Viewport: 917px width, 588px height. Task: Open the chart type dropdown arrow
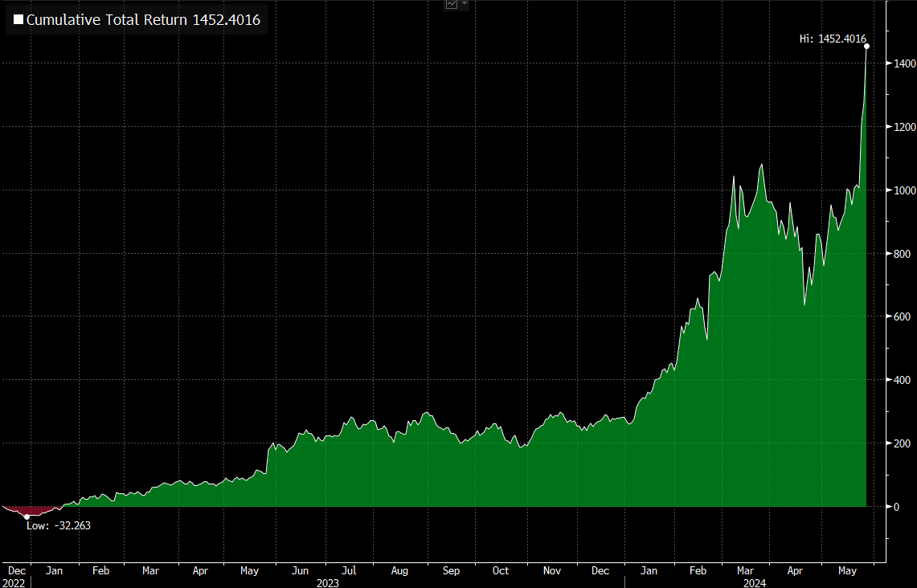pos(465,3)
